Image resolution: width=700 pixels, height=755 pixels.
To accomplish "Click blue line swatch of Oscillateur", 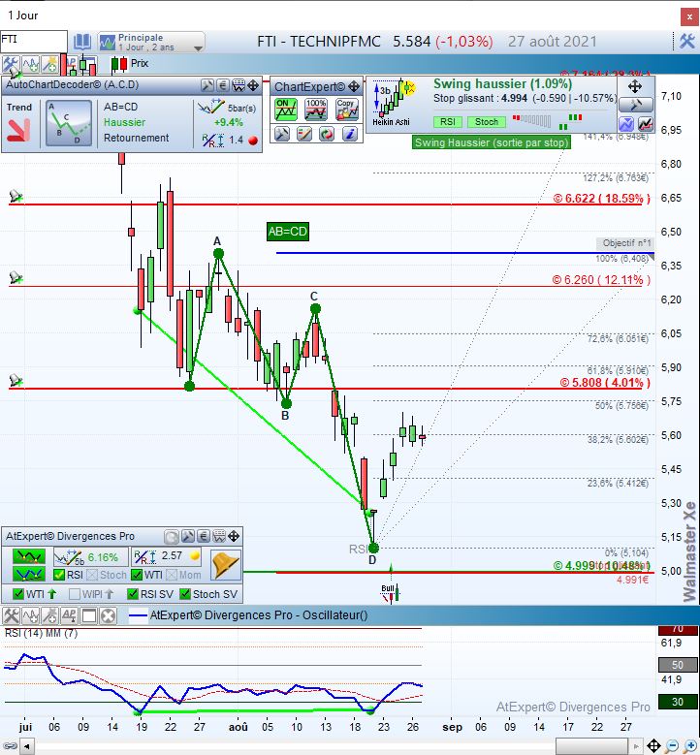I will tap(138, 615).
